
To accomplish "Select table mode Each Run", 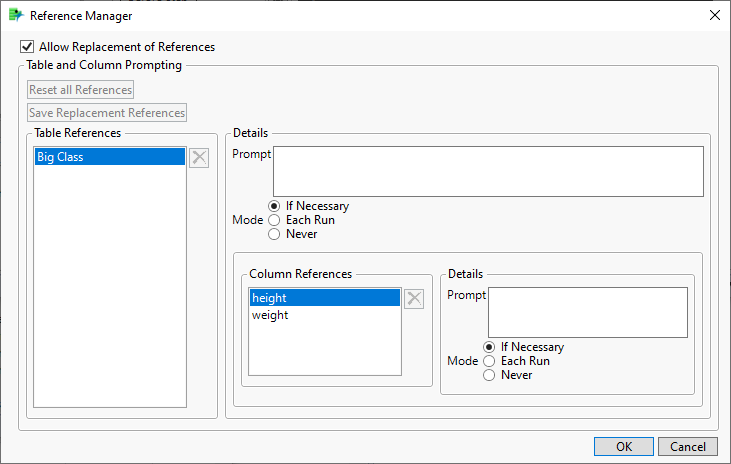I will (275, 220).
